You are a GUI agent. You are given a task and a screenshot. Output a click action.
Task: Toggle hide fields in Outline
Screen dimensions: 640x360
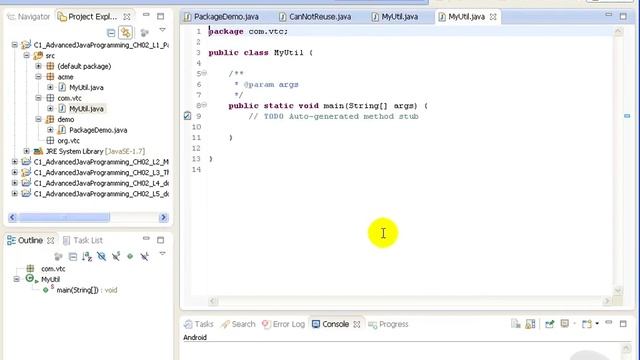pyautogui.click(x=101, y=256)
